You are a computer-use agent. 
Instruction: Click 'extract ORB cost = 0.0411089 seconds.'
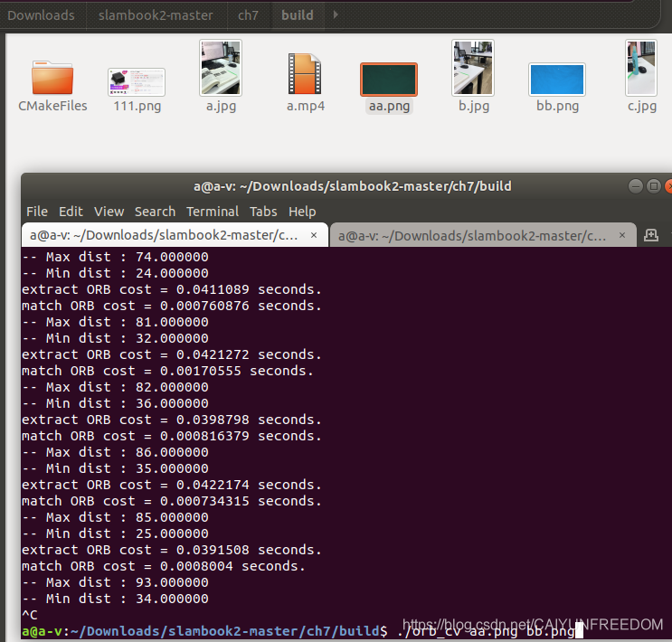click(172, 289)
